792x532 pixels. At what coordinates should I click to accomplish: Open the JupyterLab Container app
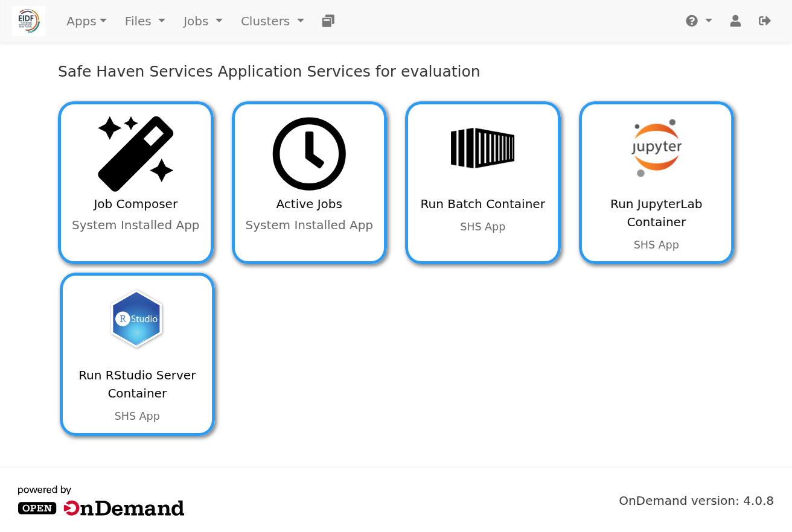tap(656, 181)
